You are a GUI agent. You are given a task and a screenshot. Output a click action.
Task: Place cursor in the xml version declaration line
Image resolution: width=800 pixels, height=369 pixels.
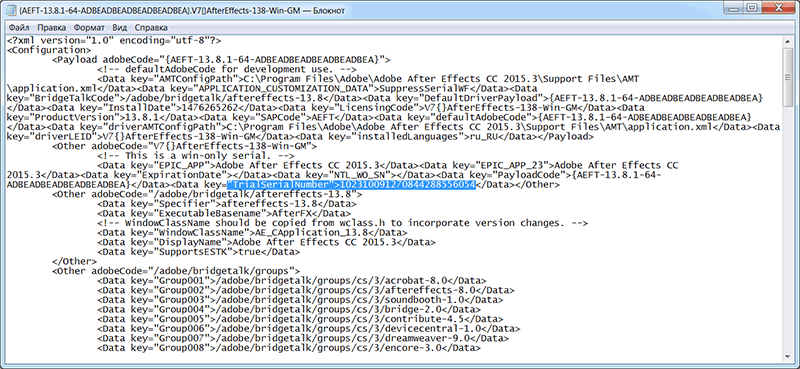tap(114, 40)
